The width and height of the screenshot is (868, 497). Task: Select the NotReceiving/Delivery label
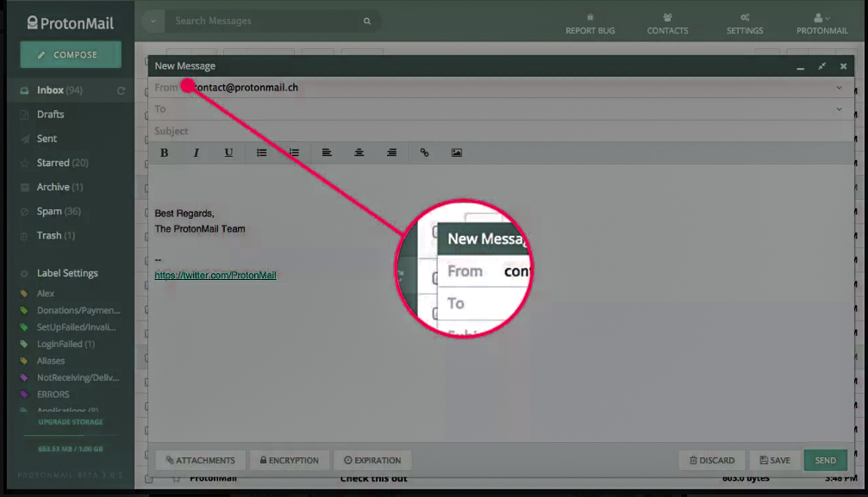pos(78,378)
